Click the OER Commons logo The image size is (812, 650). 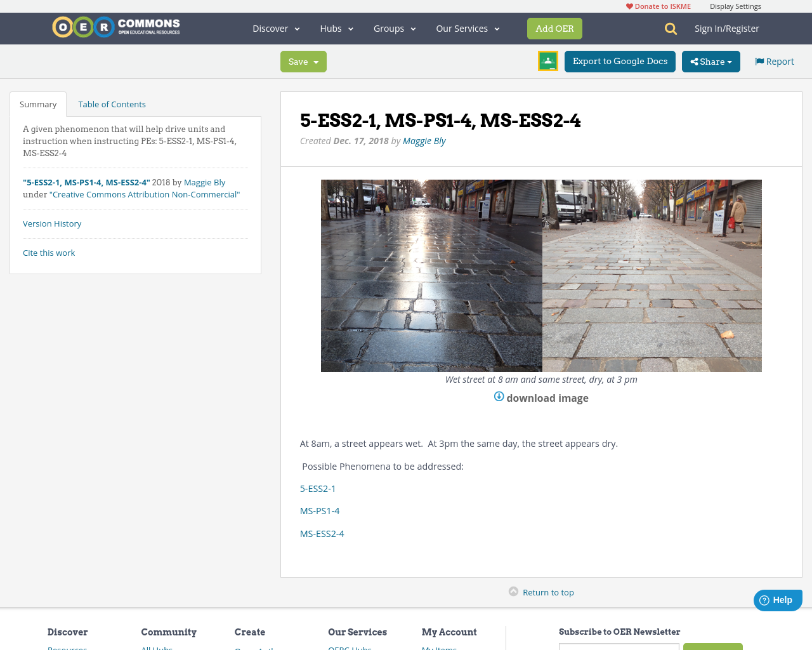(116, 27)
